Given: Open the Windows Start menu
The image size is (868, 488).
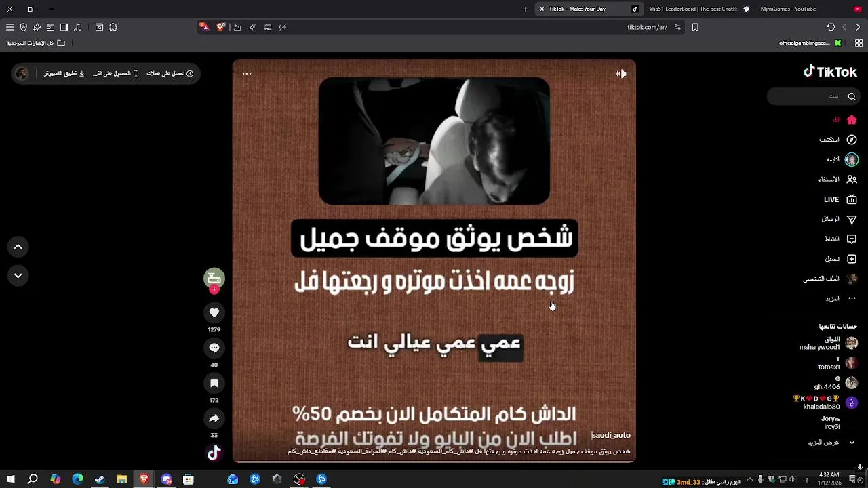Looking at the screenshot, I should click(11, 479).
